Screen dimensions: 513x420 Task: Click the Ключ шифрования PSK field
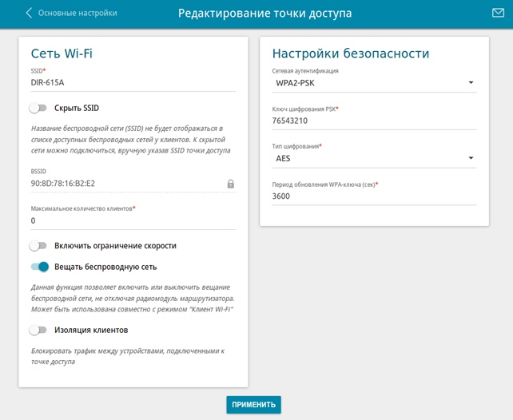374,121
